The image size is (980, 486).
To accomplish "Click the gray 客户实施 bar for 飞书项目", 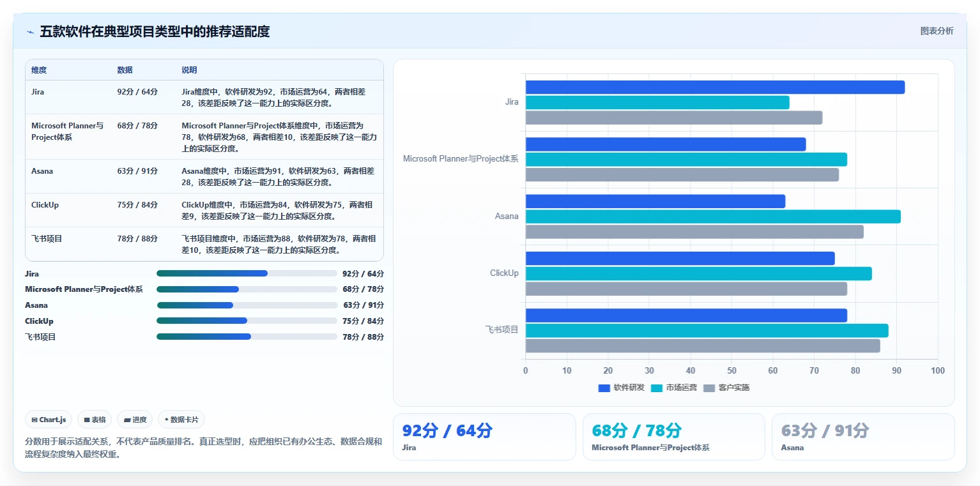I will (703, 346).
